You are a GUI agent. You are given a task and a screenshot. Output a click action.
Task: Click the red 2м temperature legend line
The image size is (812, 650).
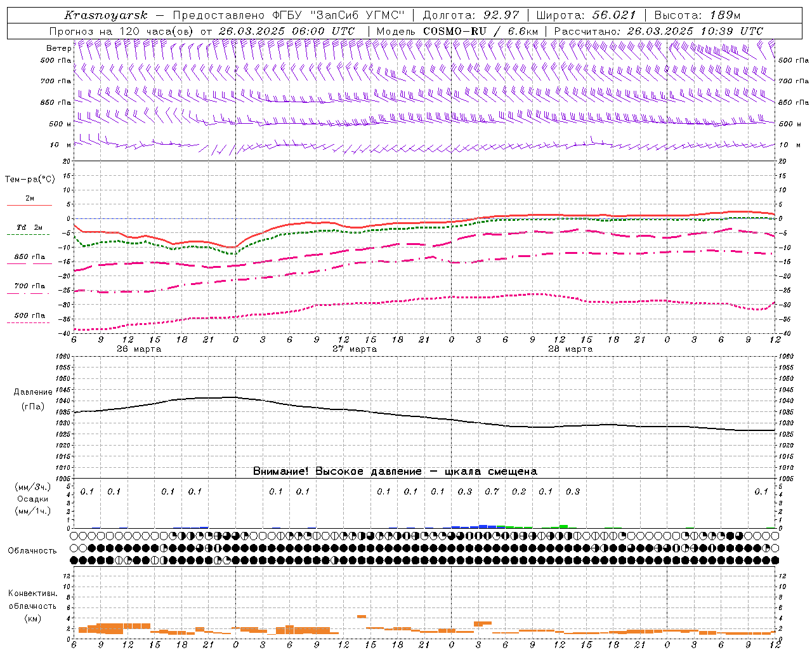coord(29,205)
